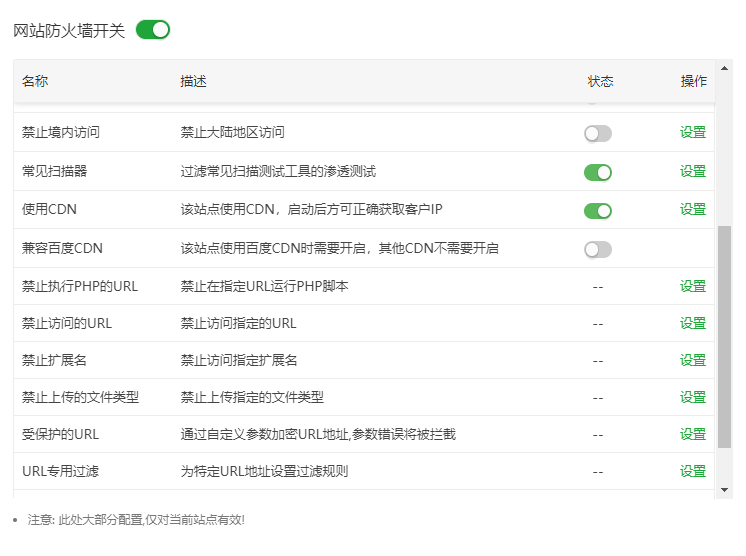Click the 网站防火墙开关 label
This screenshot has width=746, height=556.
coord(69,30)
